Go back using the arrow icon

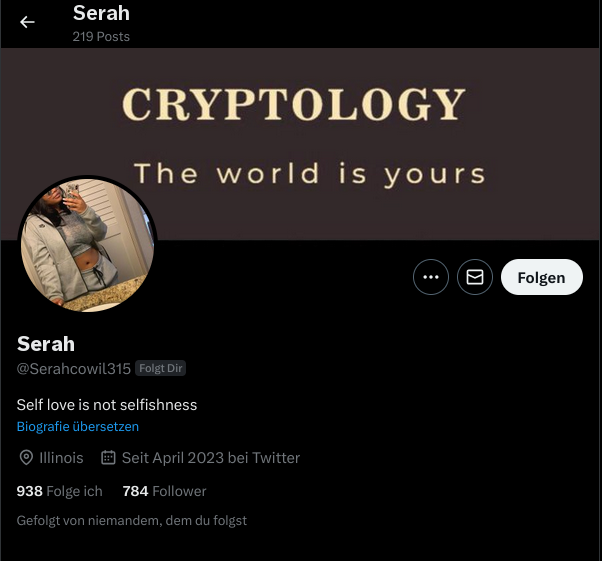[27, 22]
